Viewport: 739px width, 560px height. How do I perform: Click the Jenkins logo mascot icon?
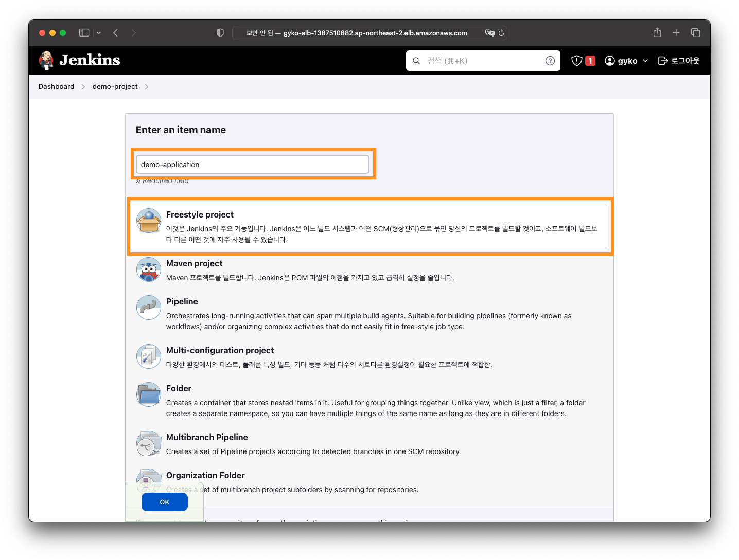[x=46, y=60]
